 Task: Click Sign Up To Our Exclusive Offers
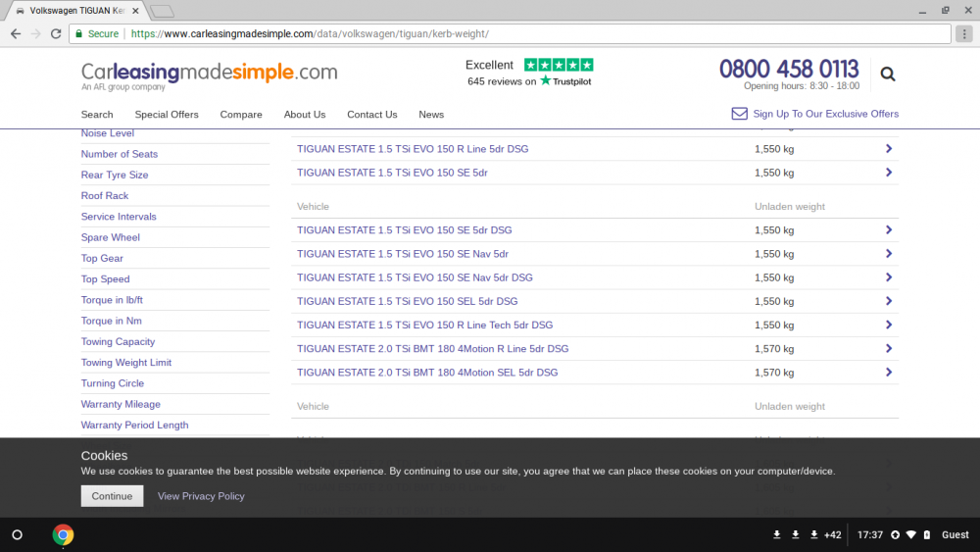point(825,114)
